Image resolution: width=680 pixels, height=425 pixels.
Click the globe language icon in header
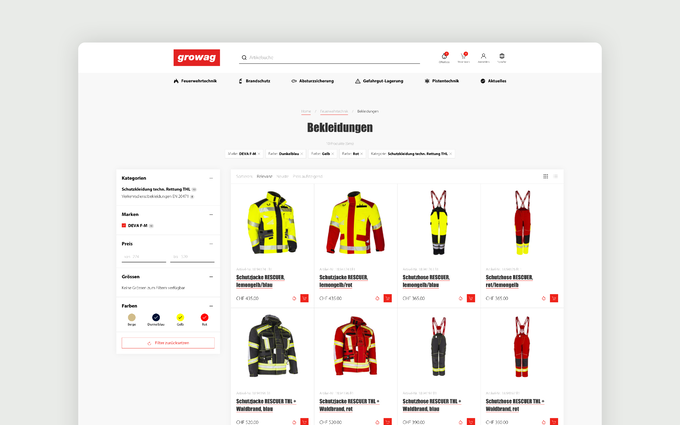point(502,56)
